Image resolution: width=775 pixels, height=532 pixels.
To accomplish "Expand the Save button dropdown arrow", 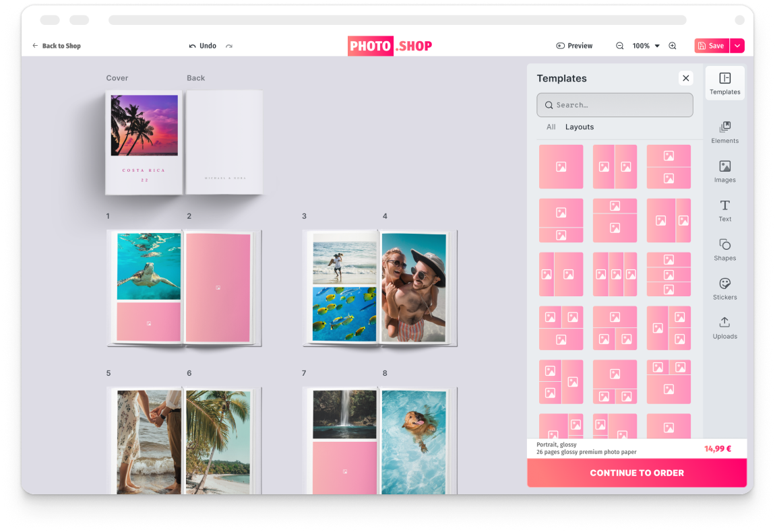I will coord(737,45).
